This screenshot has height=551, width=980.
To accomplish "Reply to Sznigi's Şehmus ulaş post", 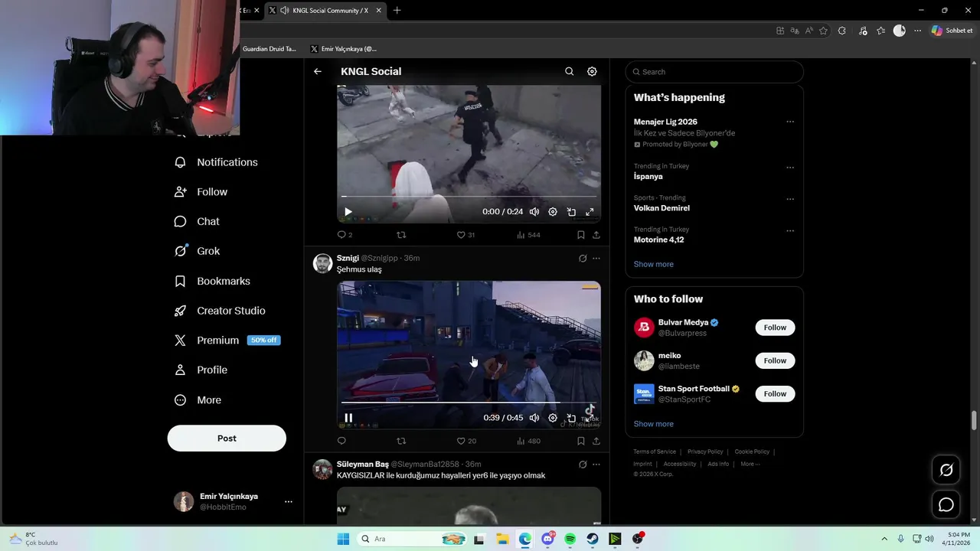I will (x=341, y=441).
